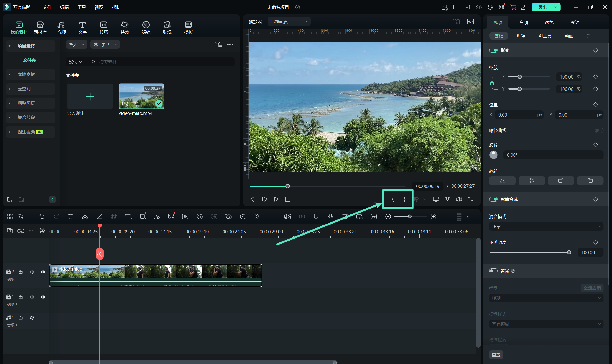Open the 文字 text tab
The width and height of the screenshot is (612, 364).
click(x=82, y=28)
